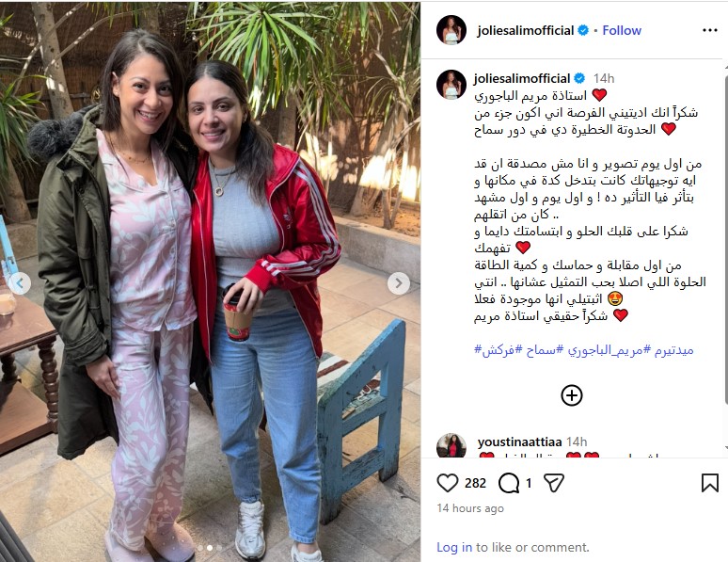The image size is (728, 562).
Task: Click the verified badge next to header username
Action: click(583, 31)
